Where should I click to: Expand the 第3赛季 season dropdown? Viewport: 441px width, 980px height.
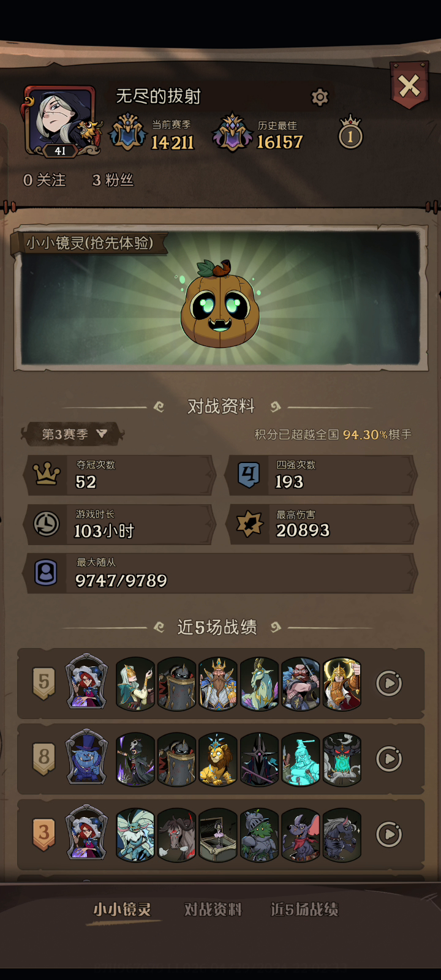click(73, 434)
